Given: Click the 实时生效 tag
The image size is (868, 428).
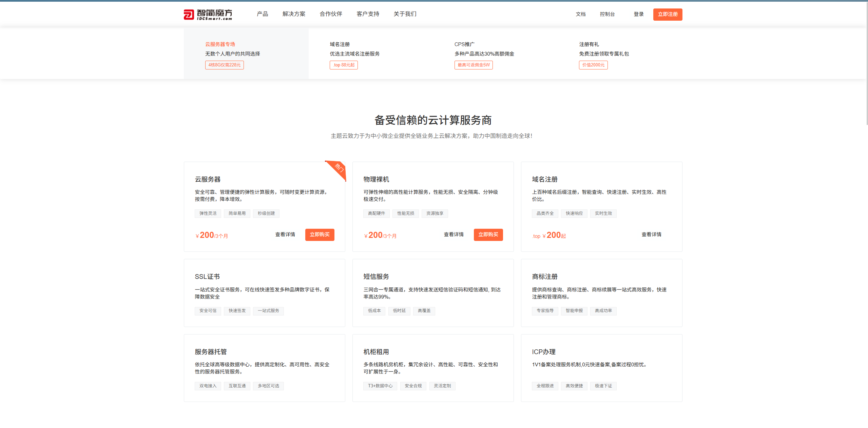Looking at the screenshot, I should (x=603, y=213).
